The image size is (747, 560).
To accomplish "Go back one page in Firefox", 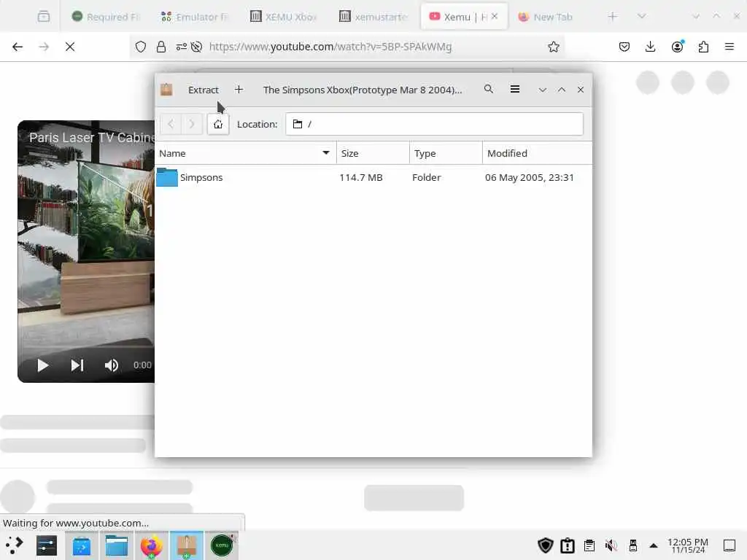I will pyautogui.click(x=18, y=47).
